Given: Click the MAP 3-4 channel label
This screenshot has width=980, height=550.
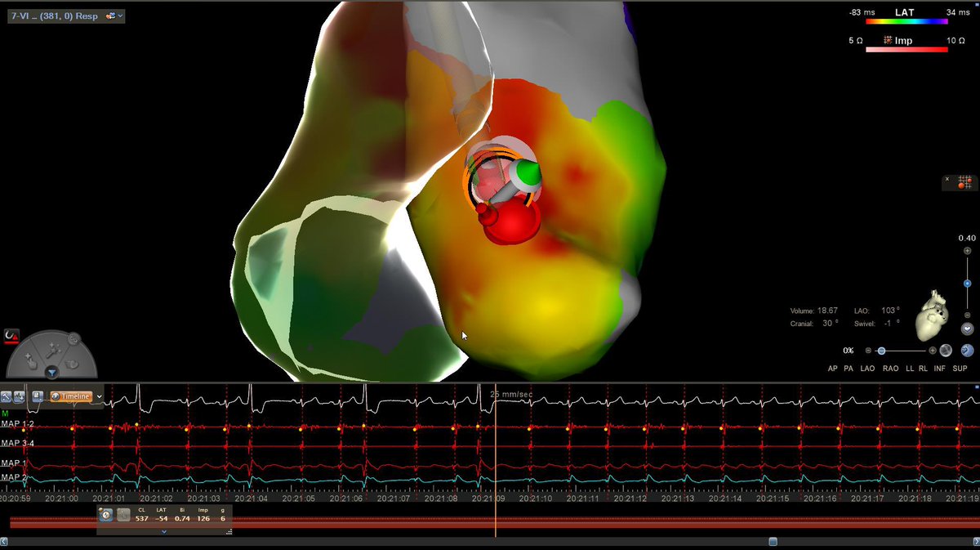Looking at the screenshot, I should pyautogui.click(x=17, y=444).
